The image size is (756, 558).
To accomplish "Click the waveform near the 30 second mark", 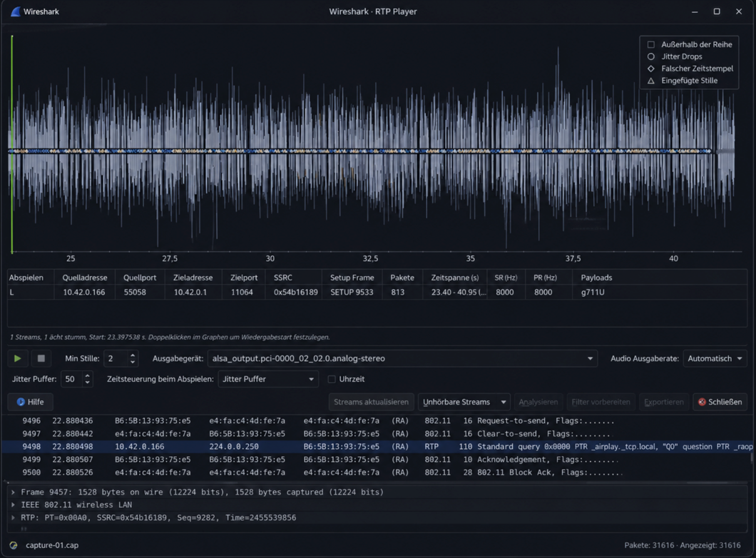I will point(270,151).
